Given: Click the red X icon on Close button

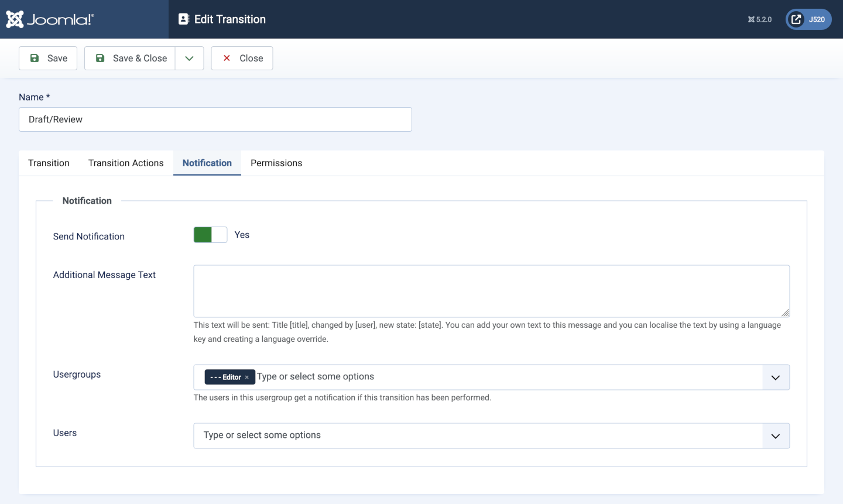Looking at the screenshot, I should click(x=227, y=58).
